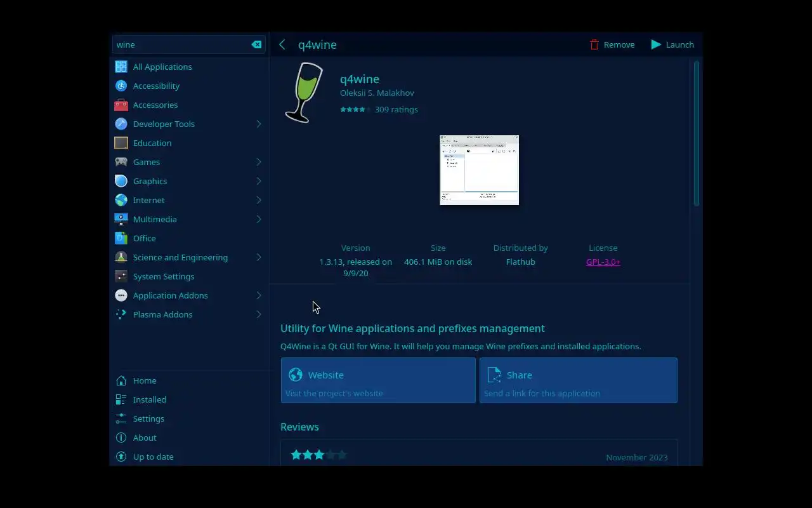Show Installed applications label
This screenshot has width=812, height=508.
pos(150,399)
